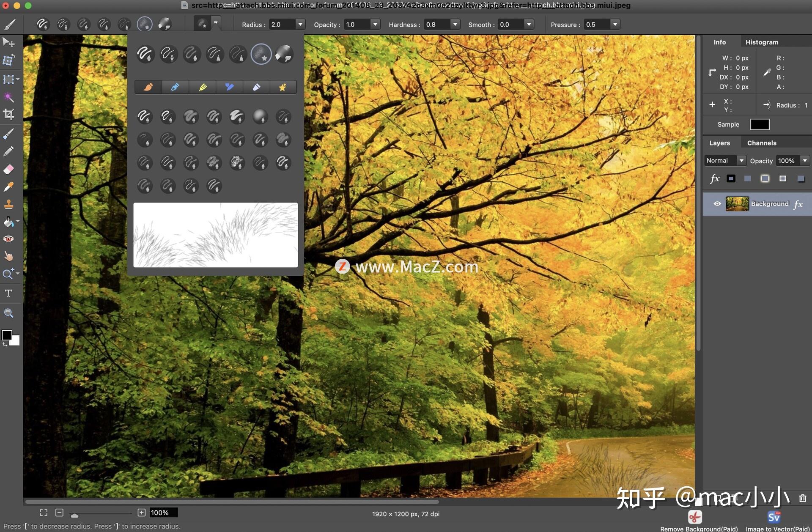
Task: Click Remove Background(Paid) button
Action: tap(695, 517)
